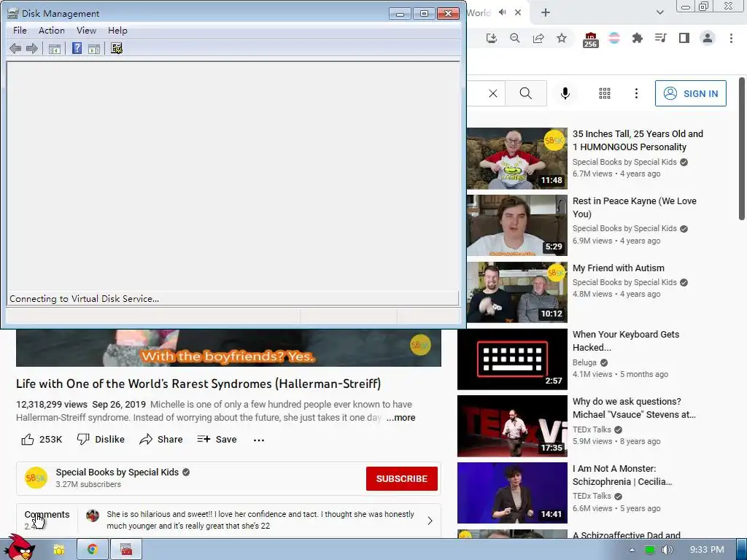Click the Back arrow in Disk Management toolbar
This screenshot has width=747, height=560.
(x=15, y=49)
